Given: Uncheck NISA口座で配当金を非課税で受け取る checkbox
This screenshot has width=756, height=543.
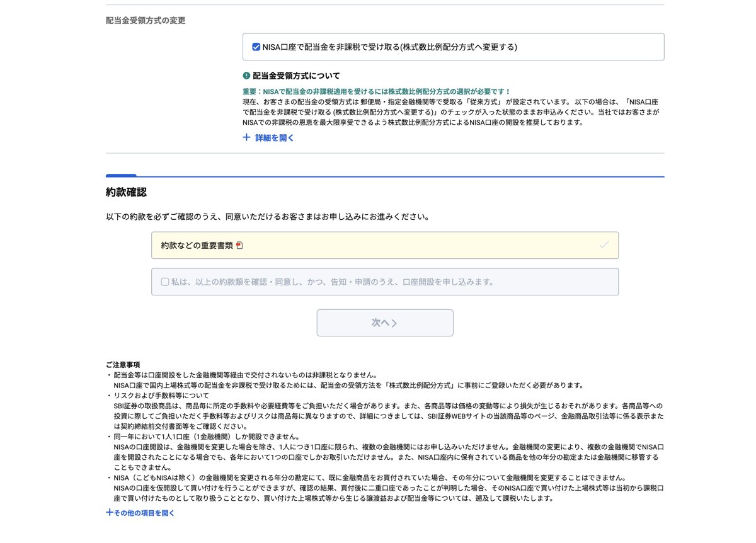Looking at the screenshot, I should point(256,47).
